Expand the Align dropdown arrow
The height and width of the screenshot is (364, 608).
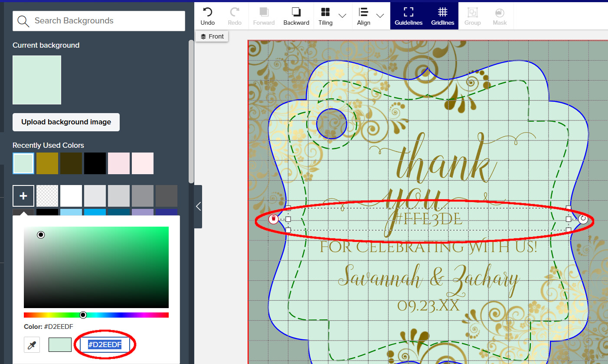tap(380, 16)
